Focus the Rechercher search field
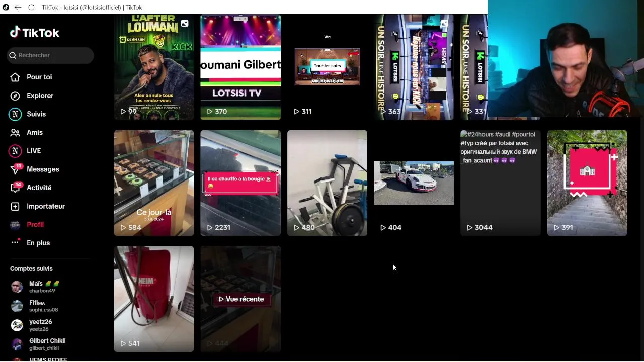644x362 pixels. (51, 55)
